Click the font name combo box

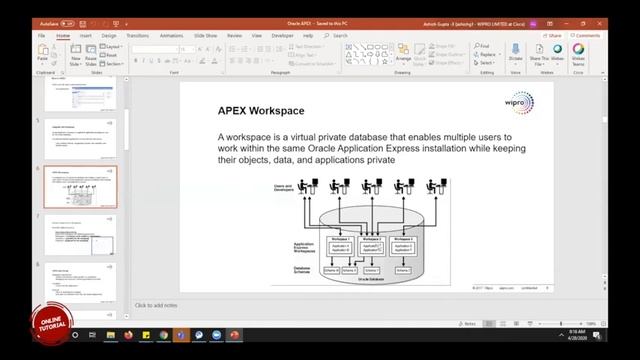tap(156, 49)
